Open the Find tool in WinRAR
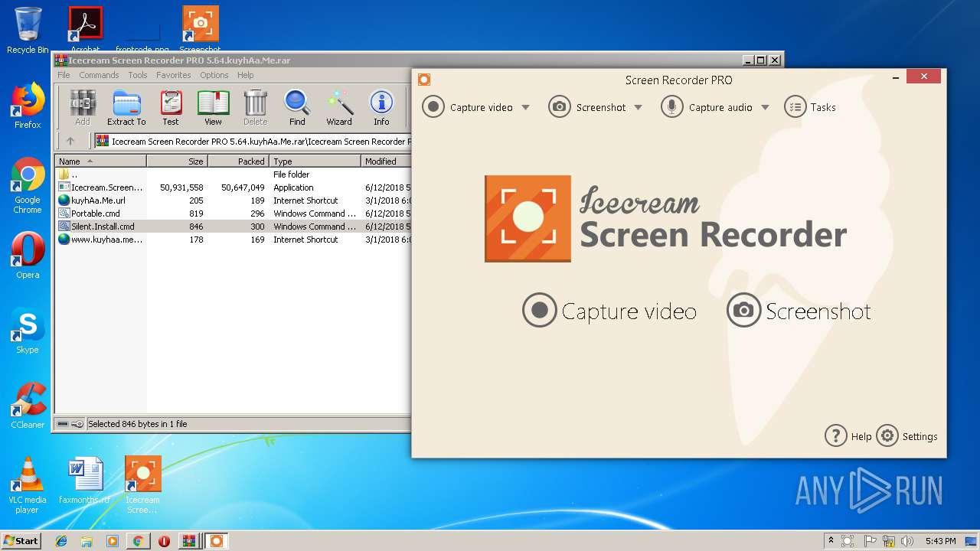 [x=297, y=107]
